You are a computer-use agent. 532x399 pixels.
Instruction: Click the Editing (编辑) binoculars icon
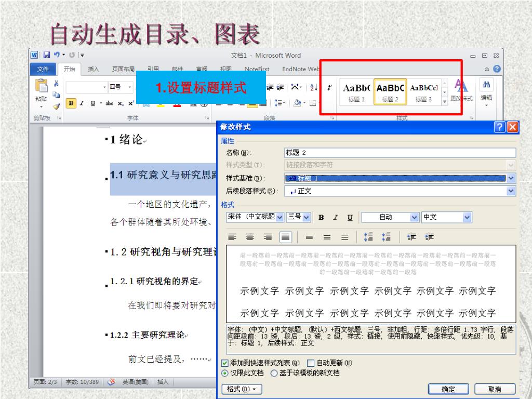486,85
